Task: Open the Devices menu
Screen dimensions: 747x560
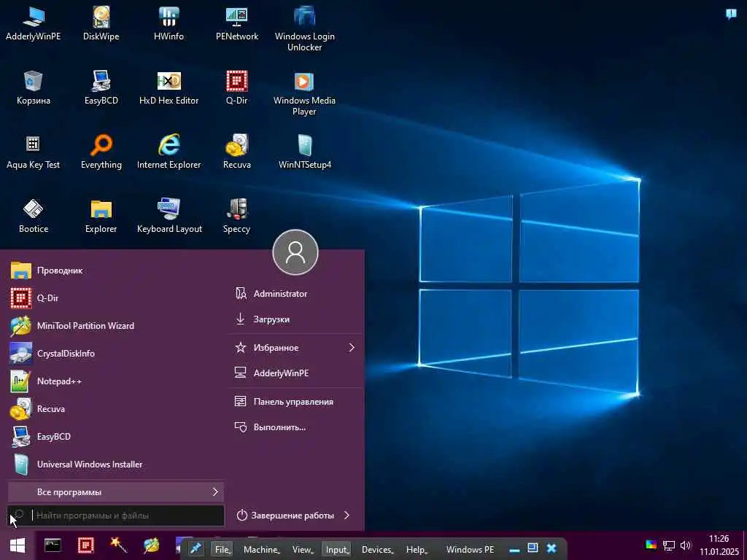Action: [377, 550]
